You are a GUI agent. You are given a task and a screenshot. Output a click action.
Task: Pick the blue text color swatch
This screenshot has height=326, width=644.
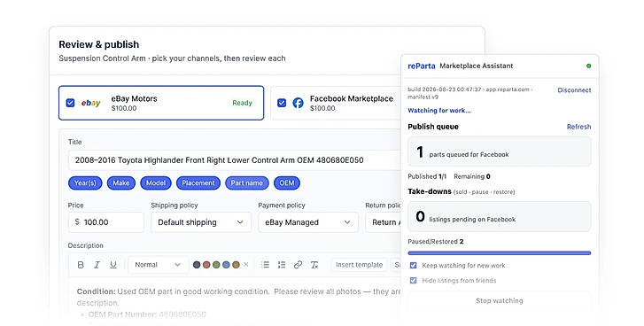226,265
